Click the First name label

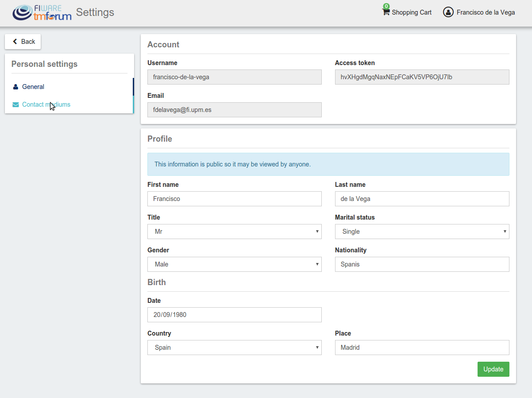(163, 185)
